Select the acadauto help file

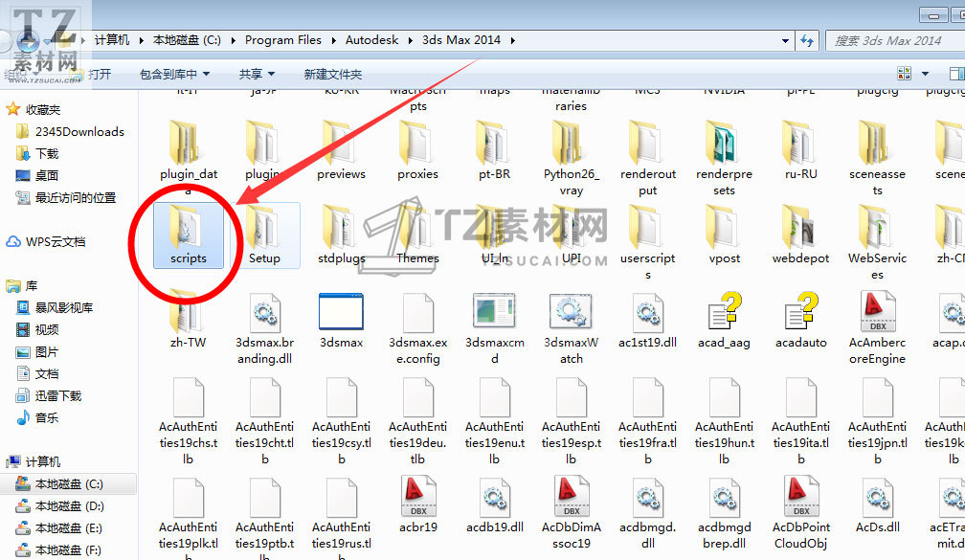tap(800, 320)
